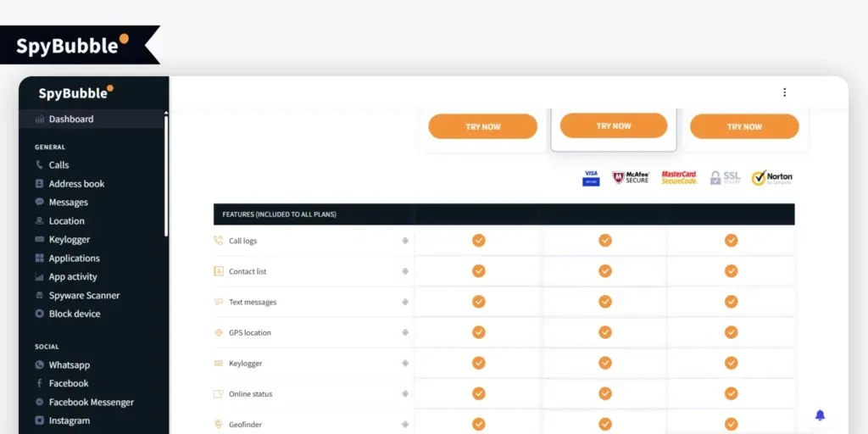This screenshot has height=434, width=868.
Task: Click the Whatsapp icon in sidebar
Action: click(x=40, y=365)
